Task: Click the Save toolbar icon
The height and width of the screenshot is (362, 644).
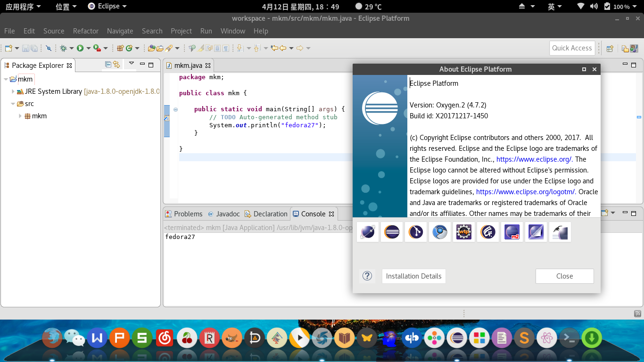Action: [x=25, y=48]
